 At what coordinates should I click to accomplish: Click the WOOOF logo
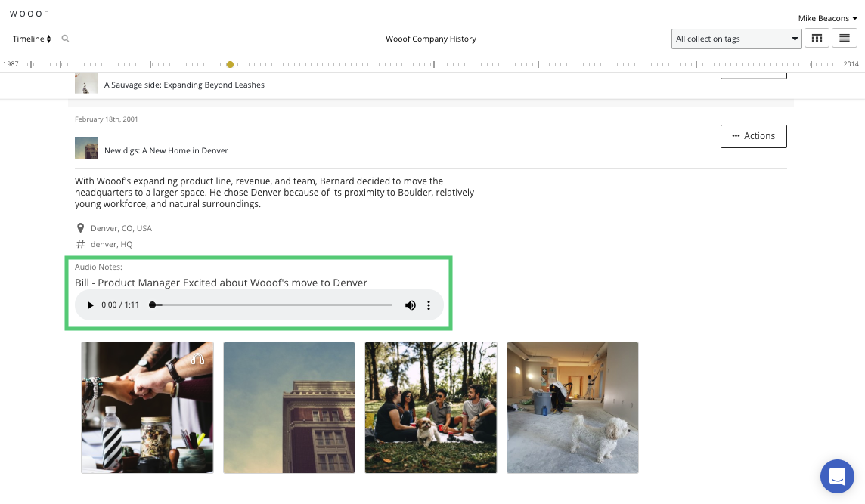coord(29,14)
